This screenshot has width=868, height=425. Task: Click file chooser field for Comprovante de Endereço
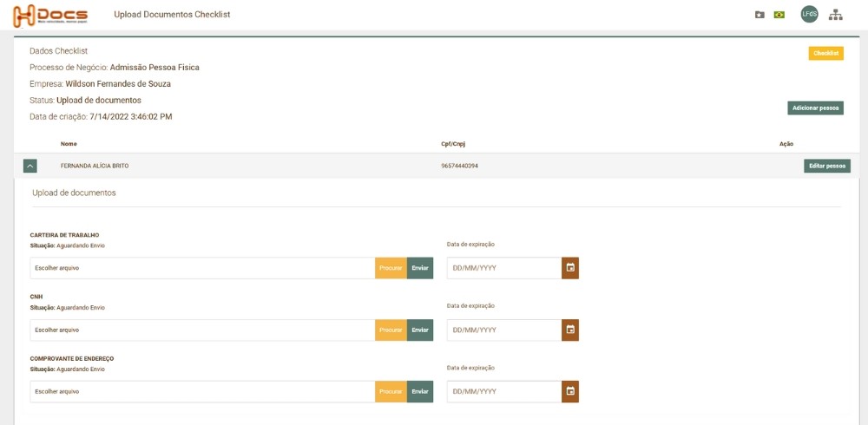point(202,391)
